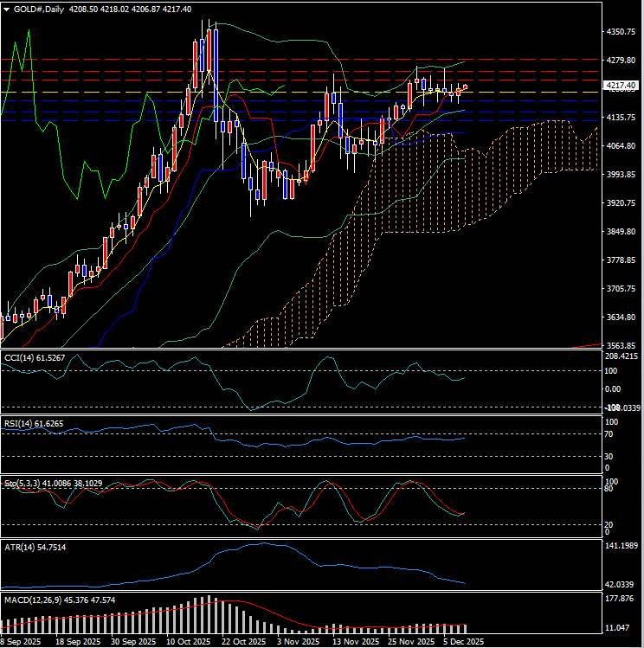Click the 177.876 MACD scale value
Screen dimensions: 644x648
pyautogui.click(x=622, y=598)
